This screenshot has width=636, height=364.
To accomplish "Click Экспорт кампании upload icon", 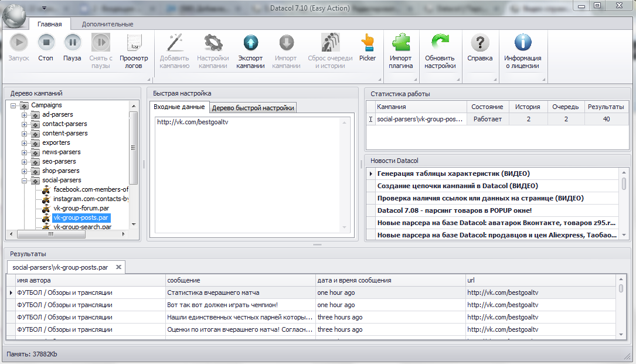I will pos(251,43).
